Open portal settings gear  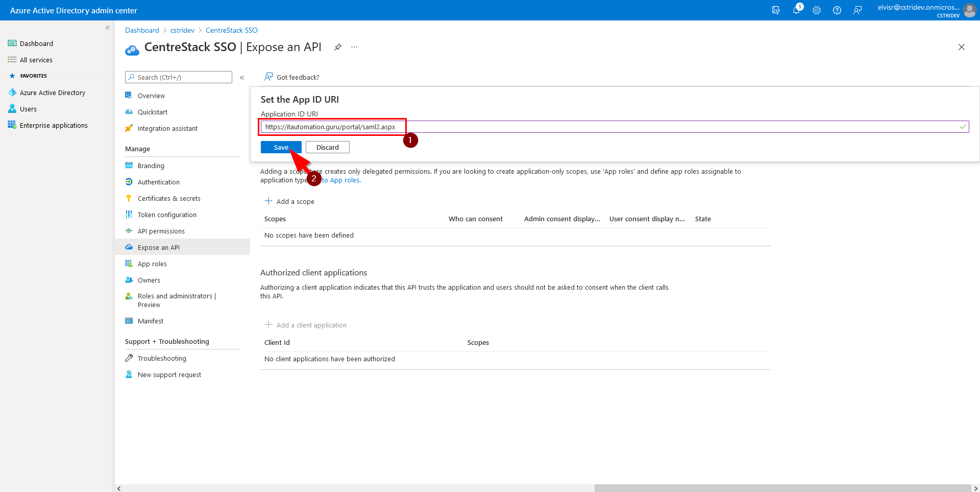tap(817, 10)
